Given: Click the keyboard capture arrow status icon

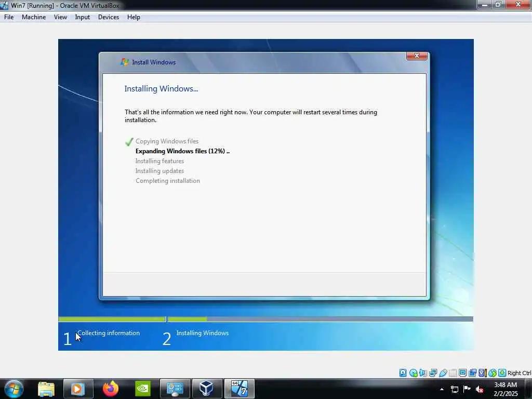Looking at the screenshot, I should [502, 373].
